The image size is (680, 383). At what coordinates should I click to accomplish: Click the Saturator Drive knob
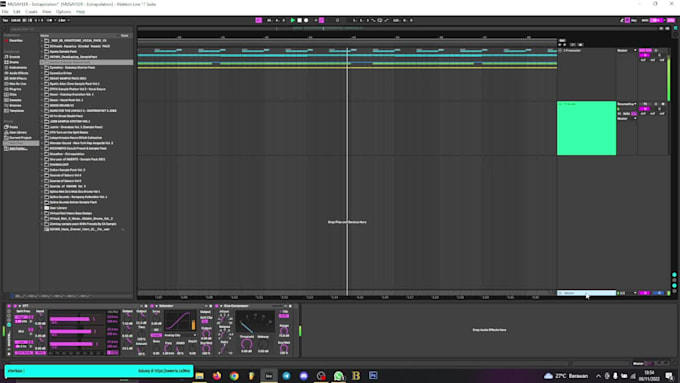coord(156,317)
